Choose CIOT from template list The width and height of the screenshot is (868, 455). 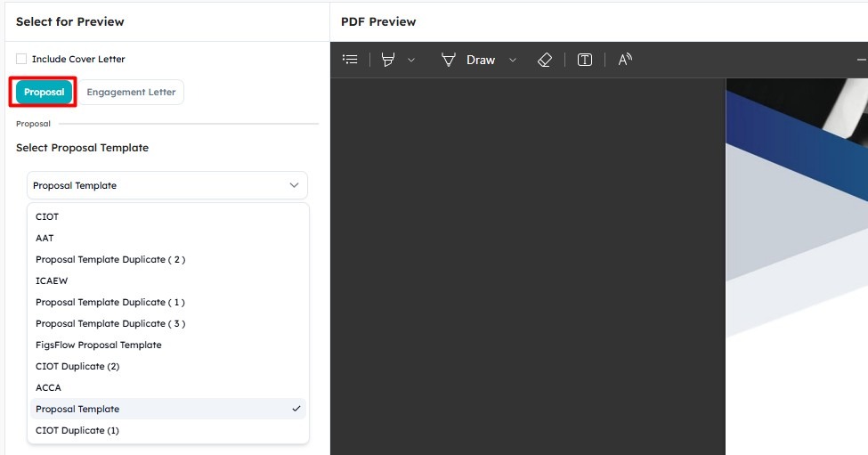tap(167, 216)
